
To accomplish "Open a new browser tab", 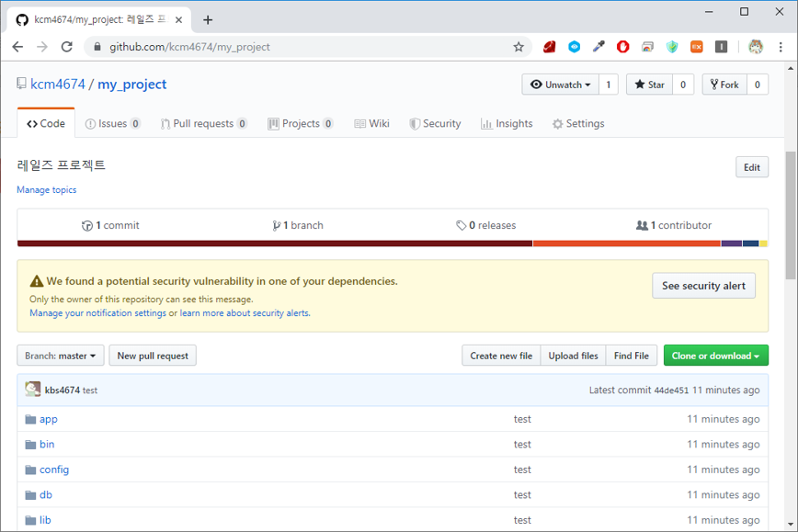I will point(208,20).
